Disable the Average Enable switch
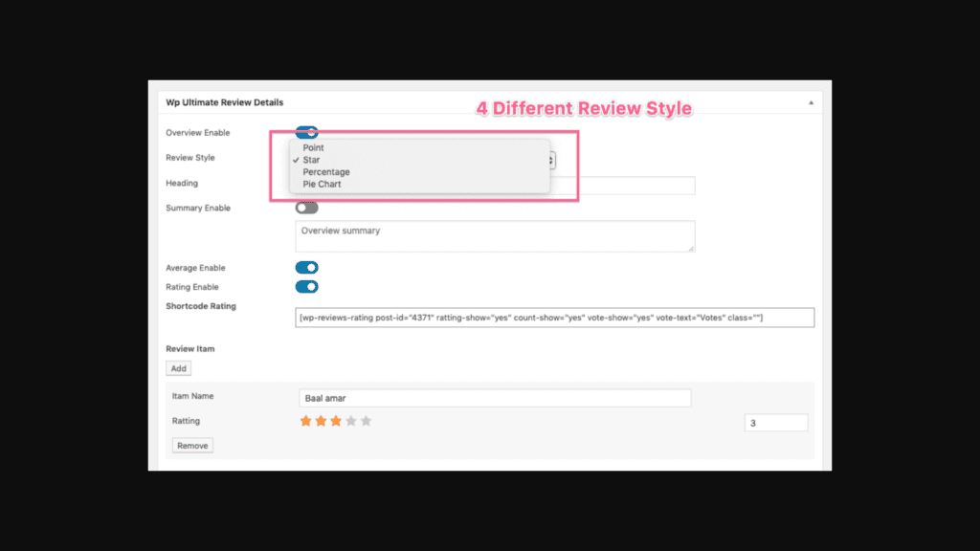 click(307, 268)
